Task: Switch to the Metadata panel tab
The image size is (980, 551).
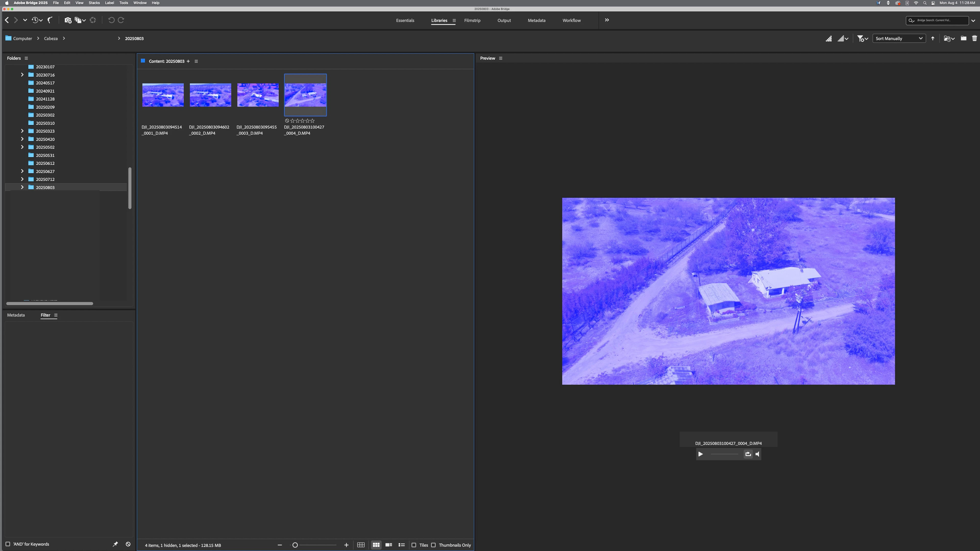Action: pos(16,315)
